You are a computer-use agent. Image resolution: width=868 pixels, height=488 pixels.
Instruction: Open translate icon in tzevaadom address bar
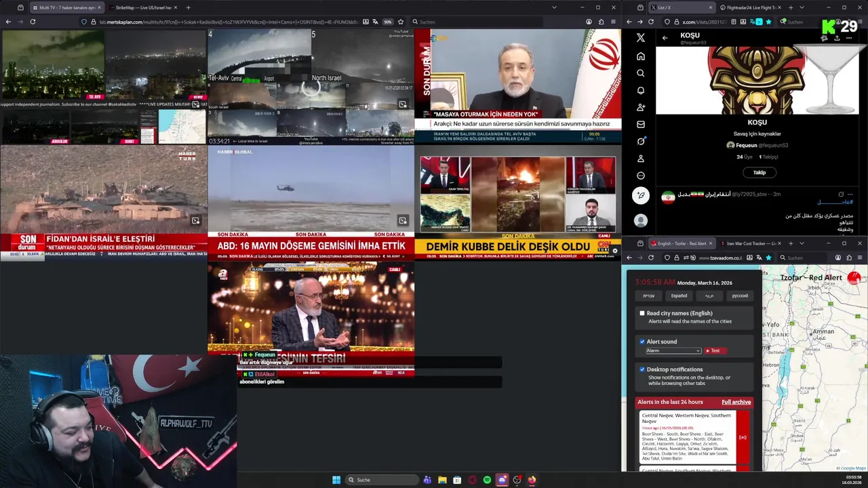coord(759,258)
